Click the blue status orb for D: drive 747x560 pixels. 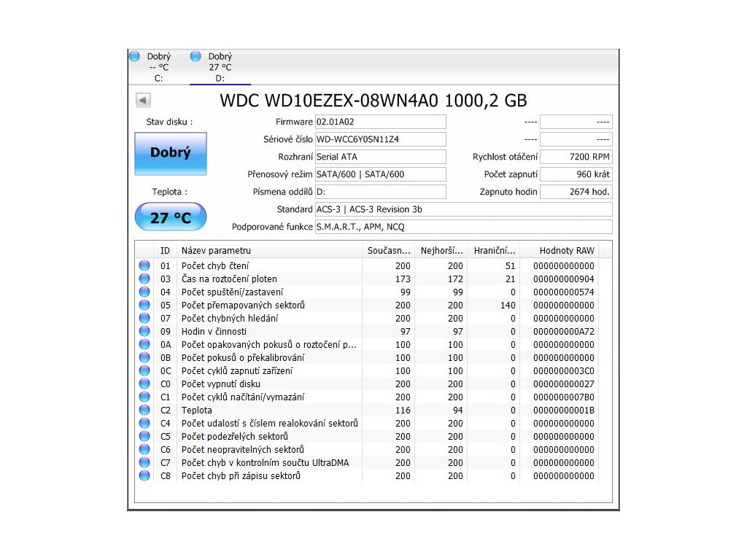point(196,56)
